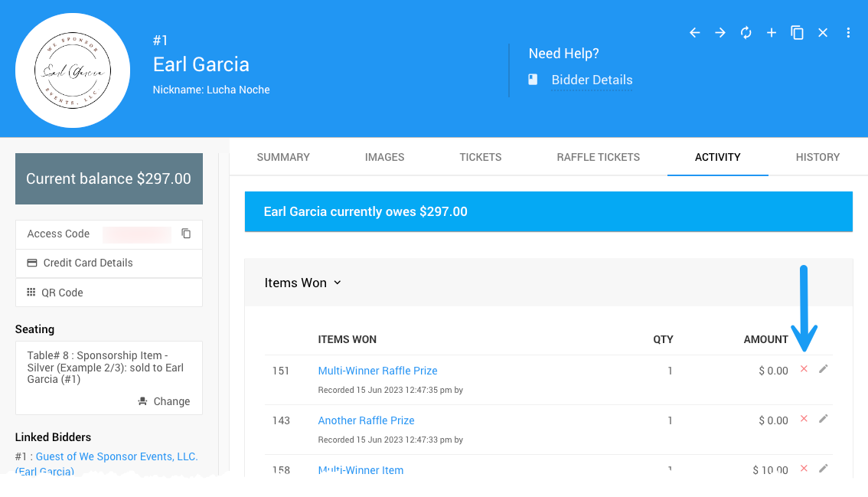Edit the Multi-Winner Raffle Prize entry
Viewport: 868px width, 497px height.
pos(824,369)
